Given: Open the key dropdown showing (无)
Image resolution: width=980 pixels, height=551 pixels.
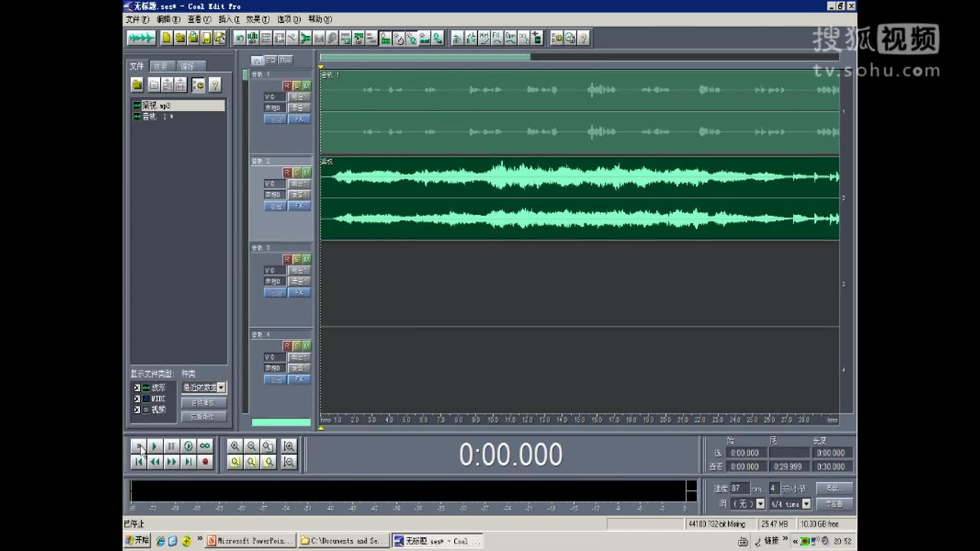Looking at the screenshot, I should (761, 504).
